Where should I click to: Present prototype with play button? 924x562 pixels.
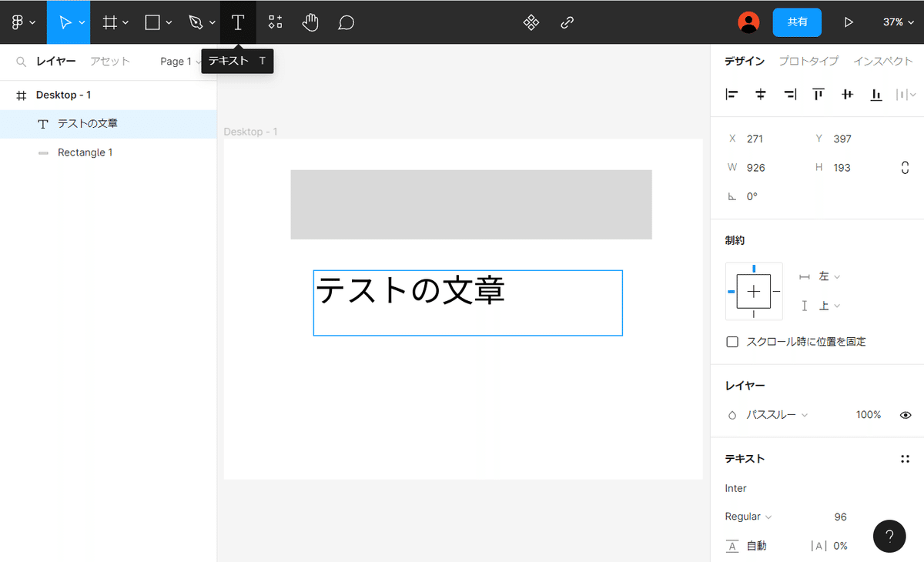[849, 22]
